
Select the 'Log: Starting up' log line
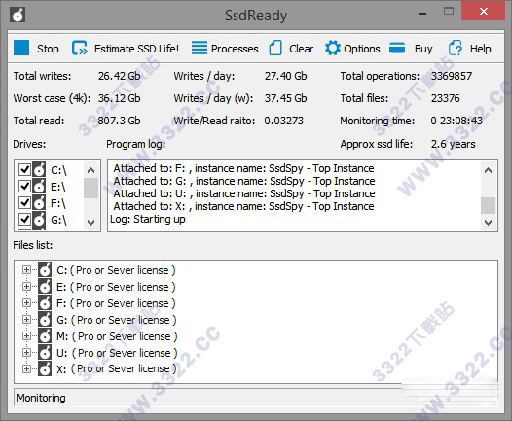(x=148, y=219)
